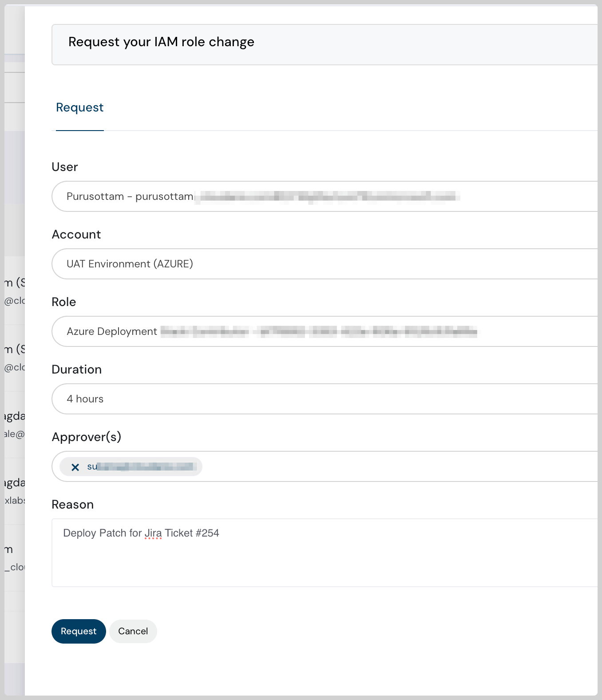Open the Duration dropdown showing 4 hours
This screenshot has width=602, height=700.
click(x=325, y=399)
